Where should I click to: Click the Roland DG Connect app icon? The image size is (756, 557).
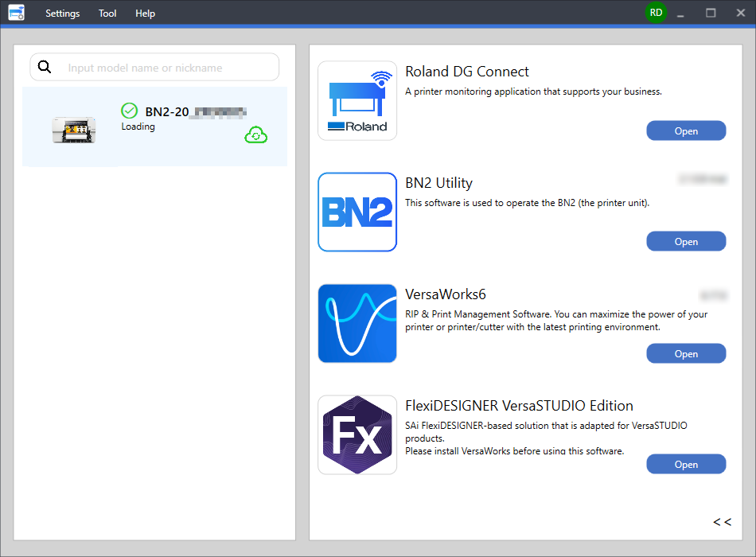[357, 101]
